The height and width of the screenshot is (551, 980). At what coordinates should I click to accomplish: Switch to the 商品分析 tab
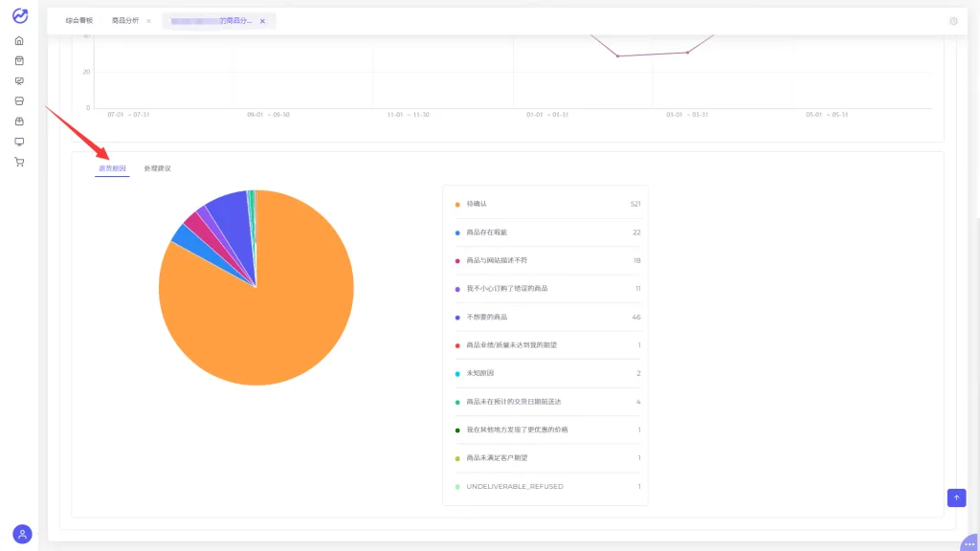point(125,21)
